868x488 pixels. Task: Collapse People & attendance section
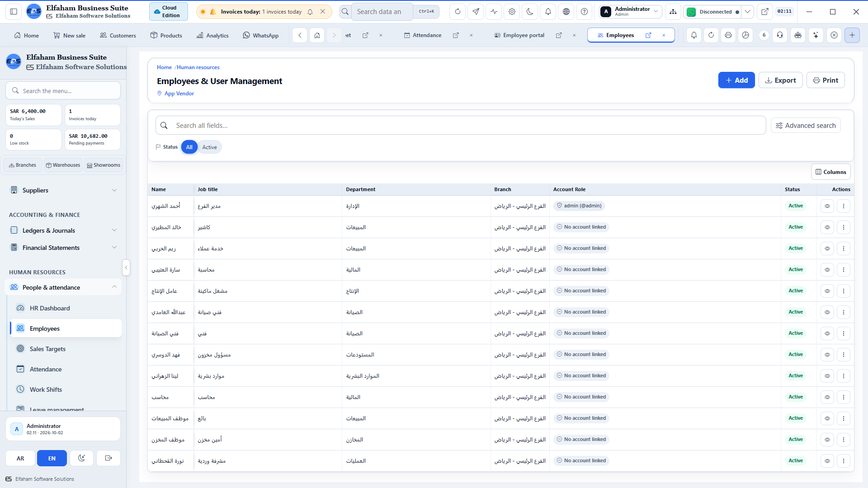click(x=63, y=287)
